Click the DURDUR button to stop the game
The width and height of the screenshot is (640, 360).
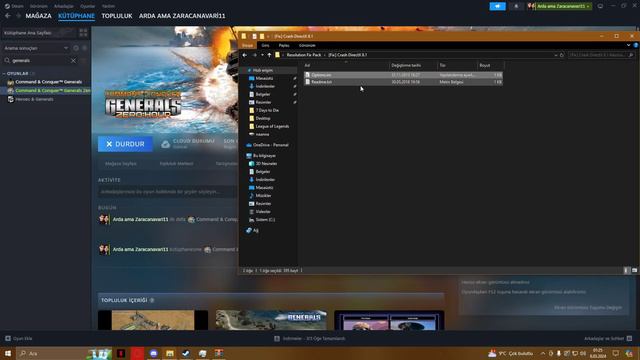pyautogui.click(x=125, y=144)
